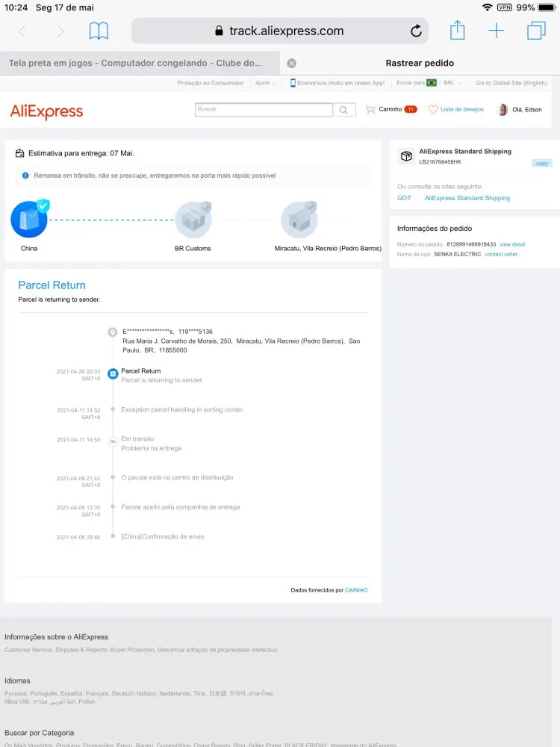The height and width of the screenshot is (747, 560).
Task: Click Polish language footer link
Action: [87, 701]
